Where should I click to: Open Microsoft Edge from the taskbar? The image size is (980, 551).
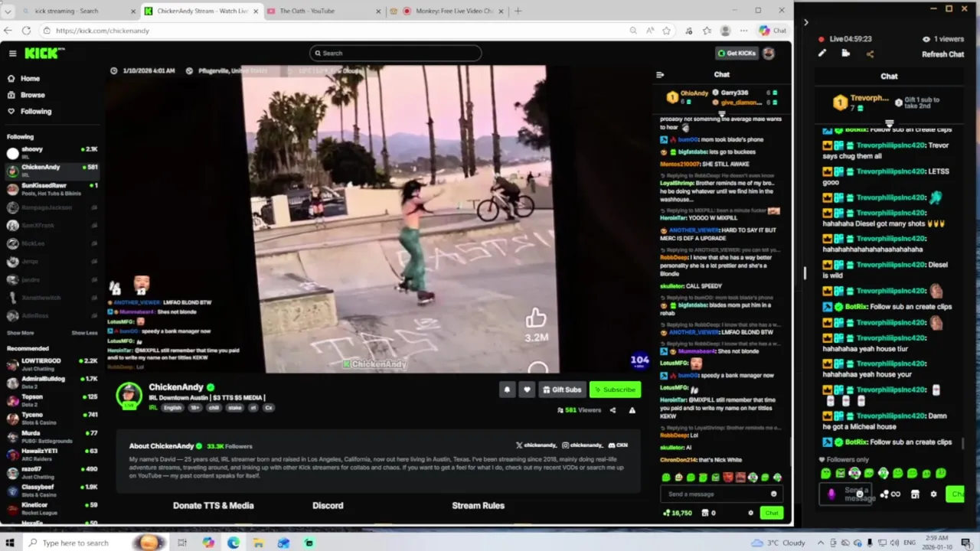234,543
